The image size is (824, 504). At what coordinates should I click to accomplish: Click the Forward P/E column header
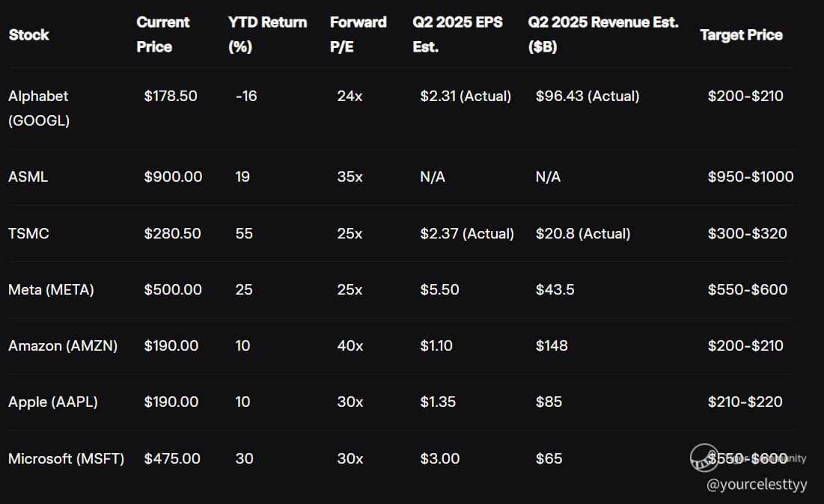[x=358, y=34]
